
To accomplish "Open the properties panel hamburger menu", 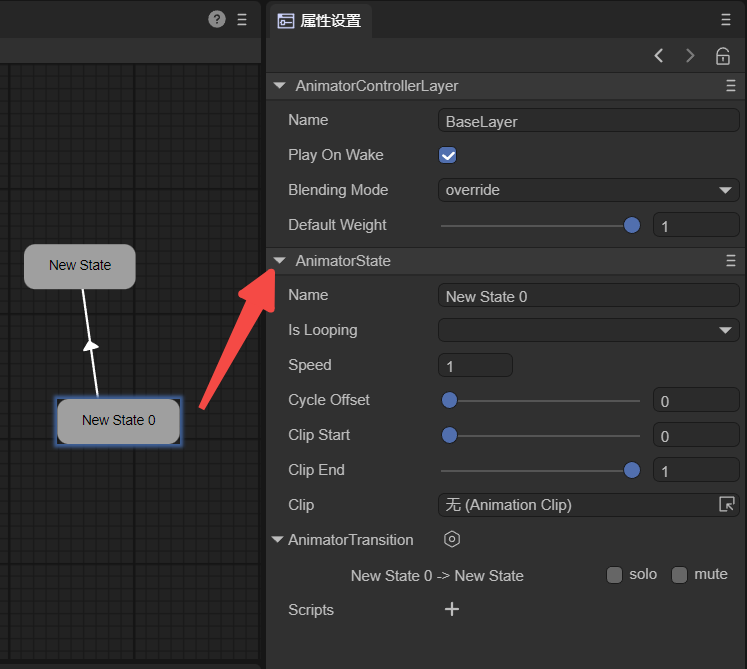I will (725, 20).
